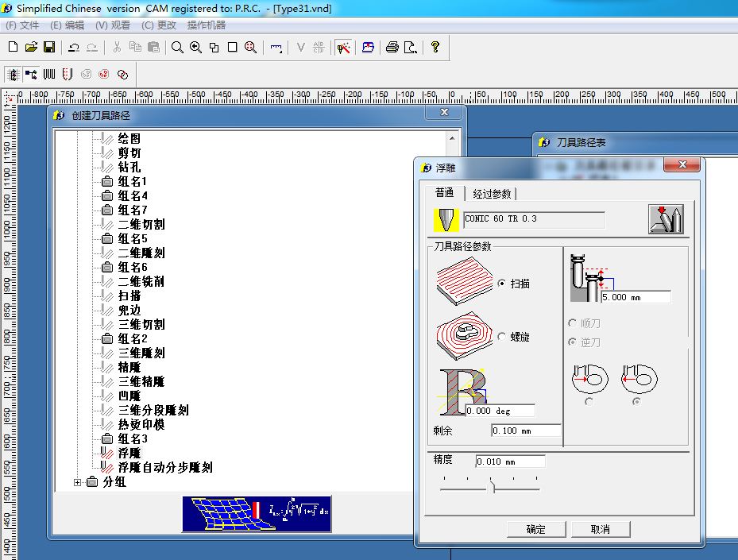Click the 0.000 deg angle field
The width and height of the screenshot is (738, 560).
click(x=500, y=411)
